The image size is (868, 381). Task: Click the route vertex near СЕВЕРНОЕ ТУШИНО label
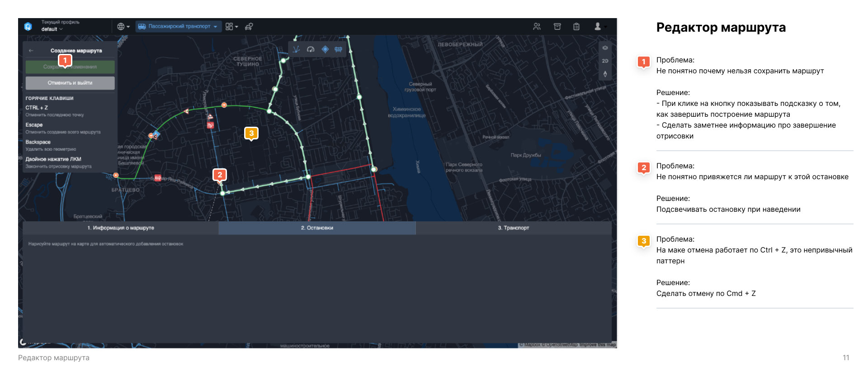coord(283,60)
